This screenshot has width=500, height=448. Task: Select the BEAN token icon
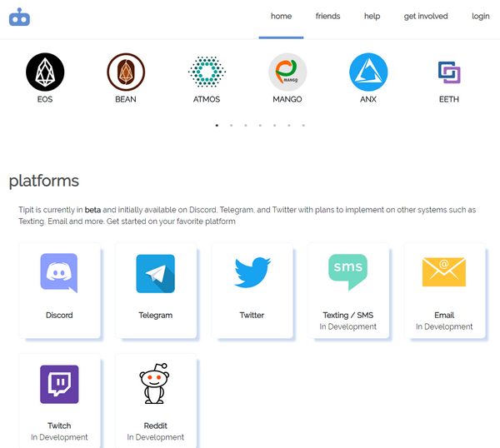126,72
